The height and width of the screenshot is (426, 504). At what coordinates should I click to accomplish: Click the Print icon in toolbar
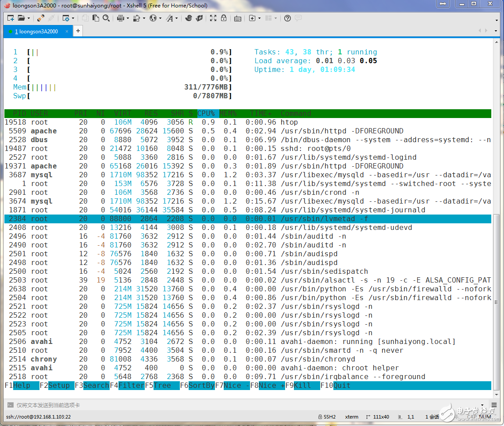(x=120, y=18)
